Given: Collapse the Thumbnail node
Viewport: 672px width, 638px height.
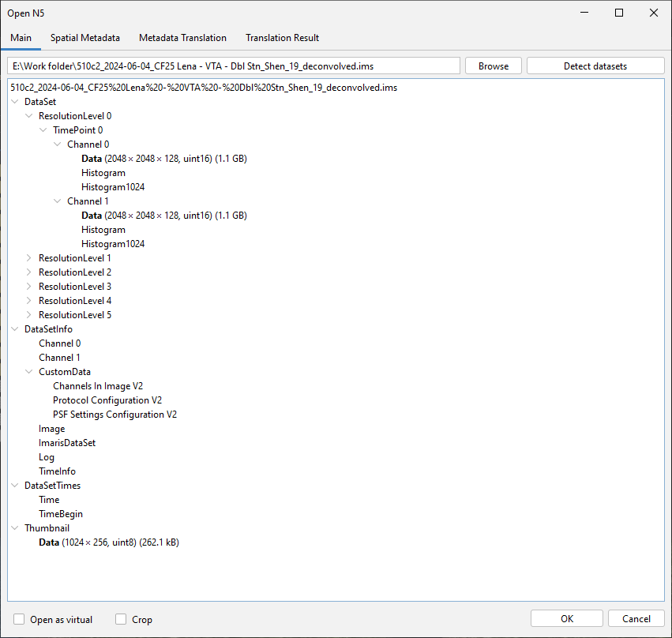Looking at the screenshot, I should pyautogui.click(x=14, y=527).
